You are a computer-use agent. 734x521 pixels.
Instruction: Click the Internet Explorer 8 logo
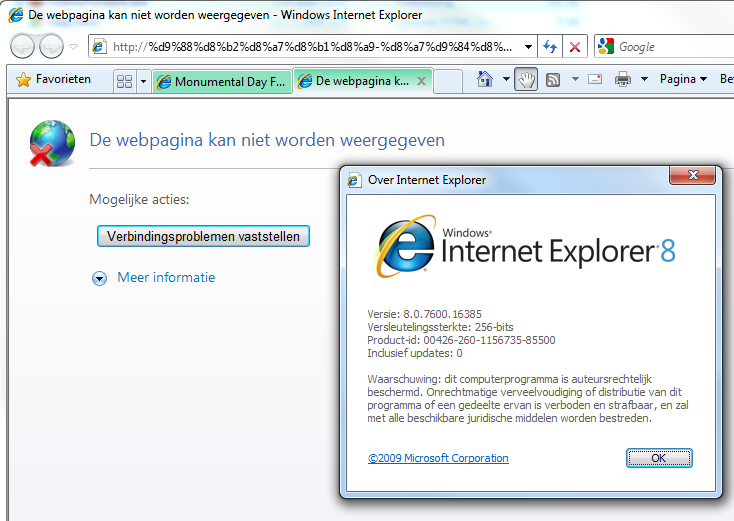525,247
